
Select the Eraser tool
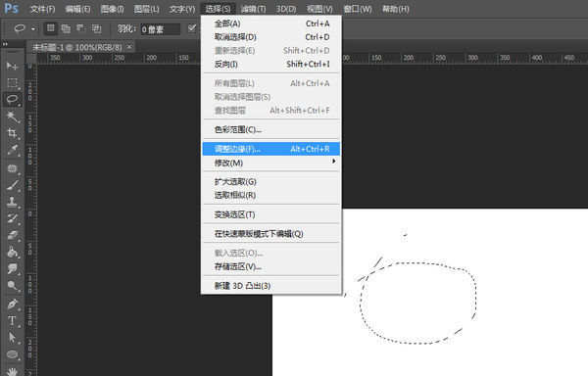coord(12,235)
